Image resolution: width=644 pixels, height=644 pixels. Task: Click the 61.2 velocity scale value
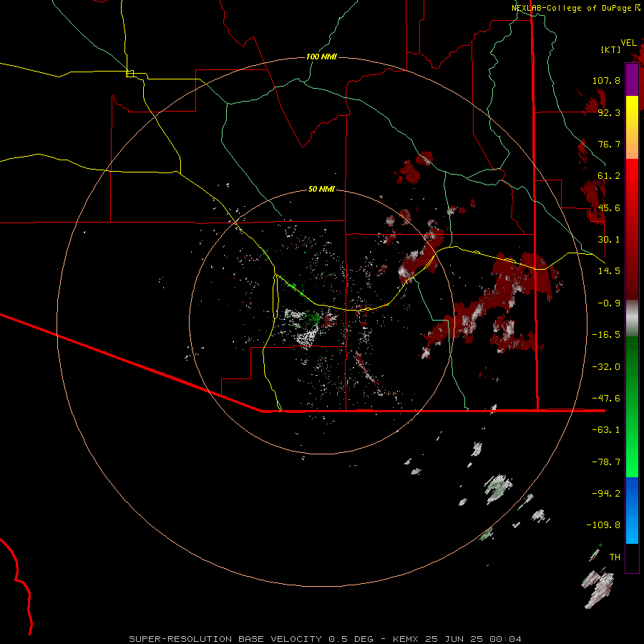pyautogui.click(x=609, y=176)
